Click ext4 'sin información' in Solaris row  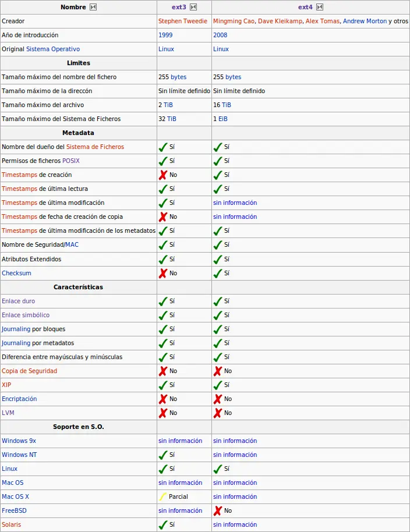[x=235, y=524]
